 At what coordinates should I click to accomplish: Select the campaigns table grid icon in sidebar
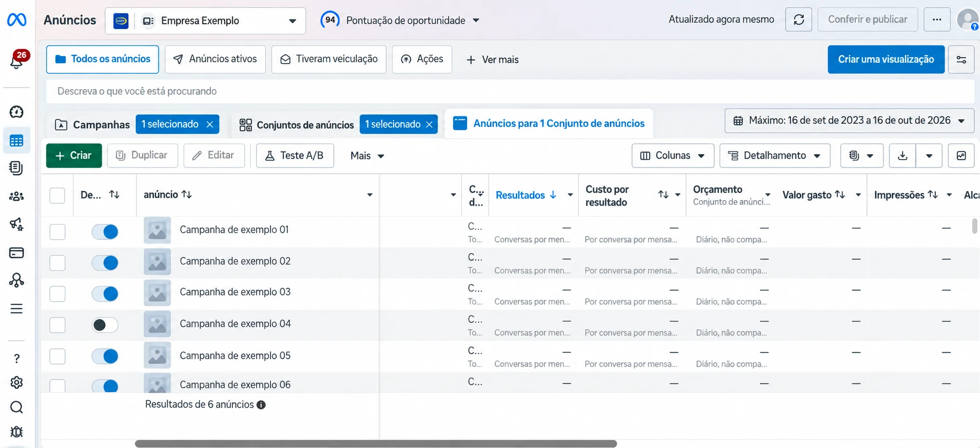16,141
